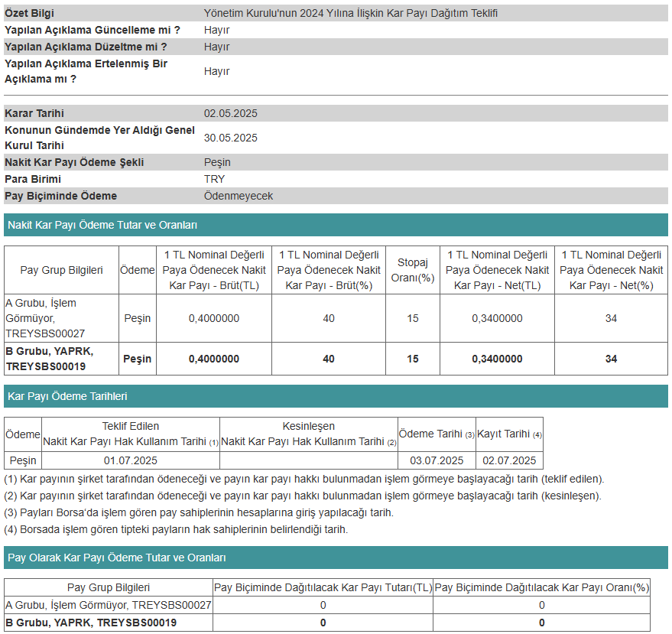Select net amount 0,3400000 in A Grubu row
The width and height of the screenshot is (672, 634).
(497, 318)
